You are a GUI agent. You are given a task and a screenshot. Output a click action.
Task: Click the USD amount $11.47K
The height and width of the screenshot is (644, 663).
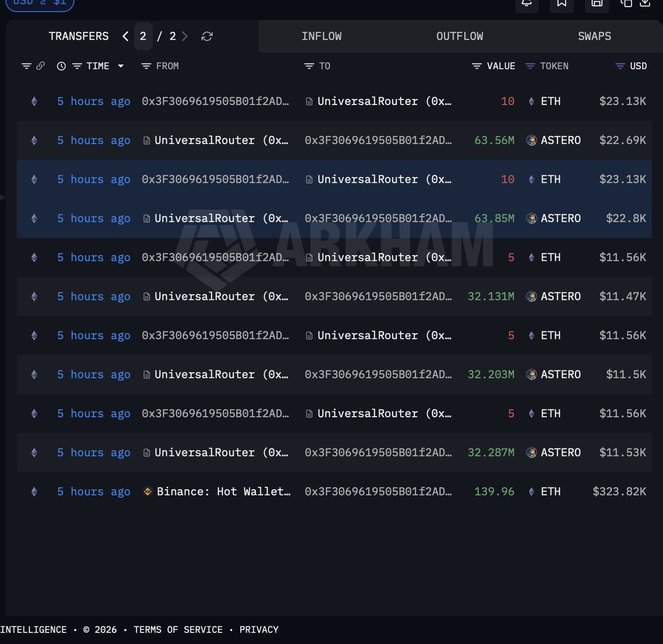623,296
